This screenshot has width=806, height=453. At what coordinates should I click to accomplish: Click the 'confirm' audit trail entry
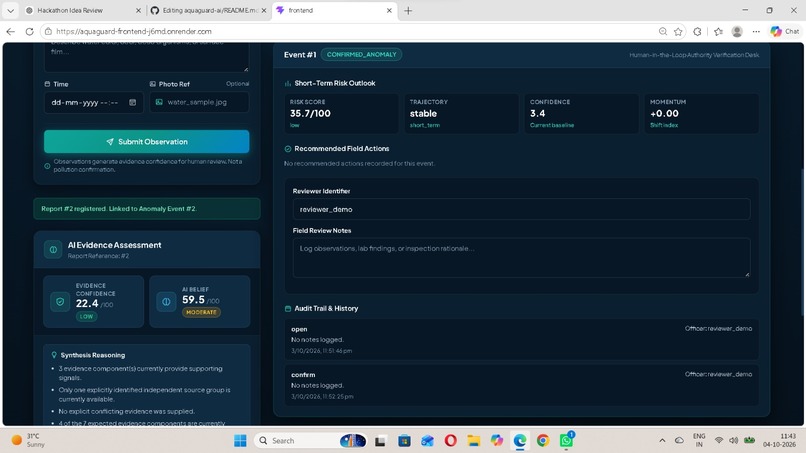521,385
